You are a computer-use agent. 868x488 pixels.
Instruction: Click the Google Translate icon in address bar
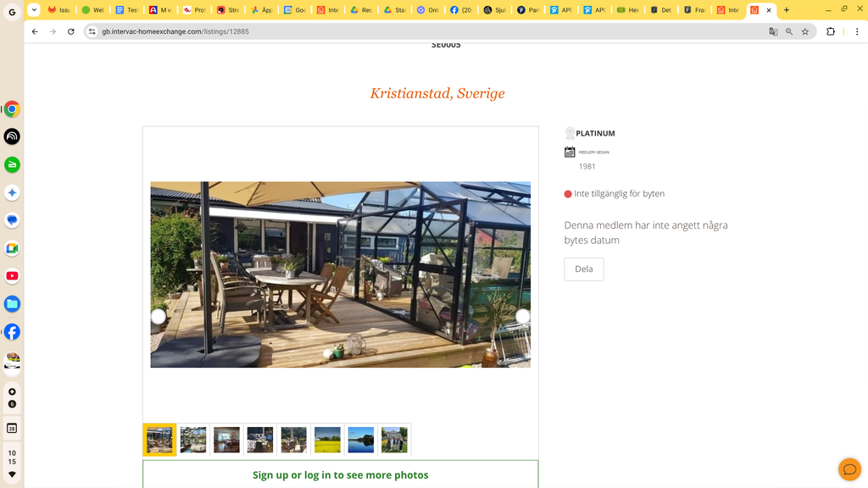pos(773,31)
